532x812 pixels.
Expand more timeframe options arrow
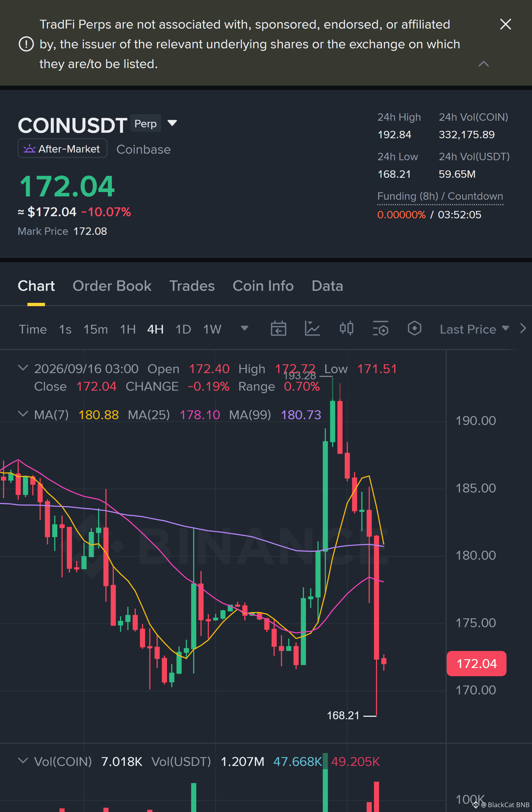click(244, 328)
